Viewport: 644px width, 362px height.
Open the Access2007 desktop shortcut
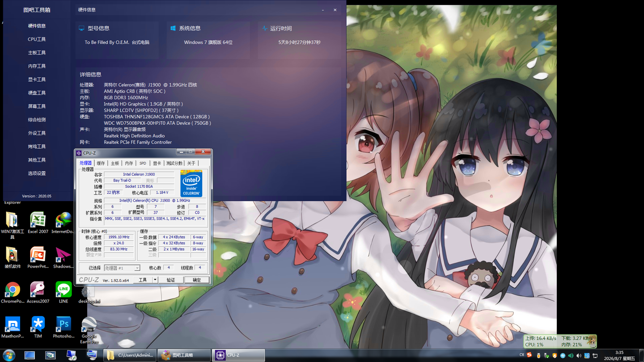click(x=38, y=292)
